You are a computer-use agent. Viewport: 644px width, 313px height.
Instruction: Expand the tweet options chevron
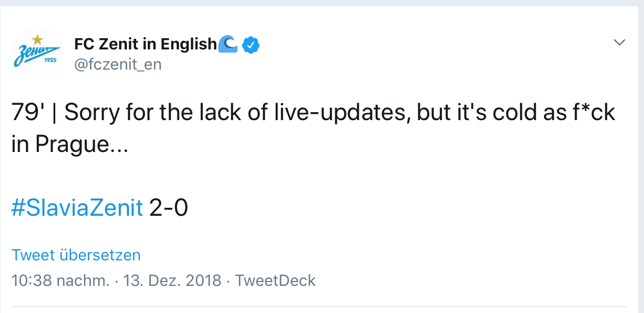coord(620,42)
